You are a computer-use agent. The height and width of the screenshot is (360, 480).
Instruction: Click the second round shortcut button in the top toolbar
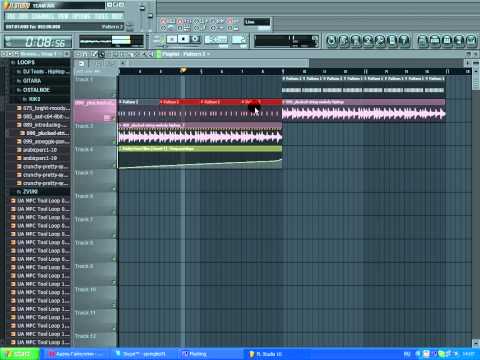tap(344, 41)
